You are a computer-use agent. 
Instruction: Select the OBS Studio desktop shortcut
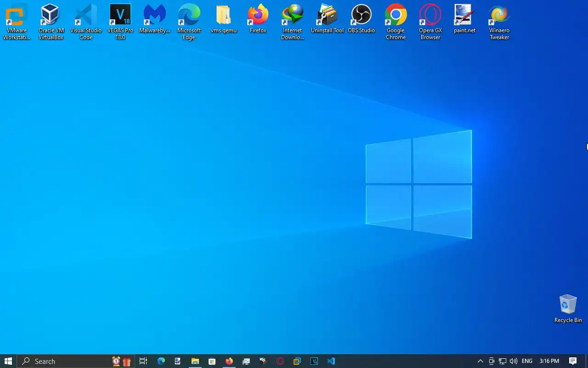coord(362,19)
